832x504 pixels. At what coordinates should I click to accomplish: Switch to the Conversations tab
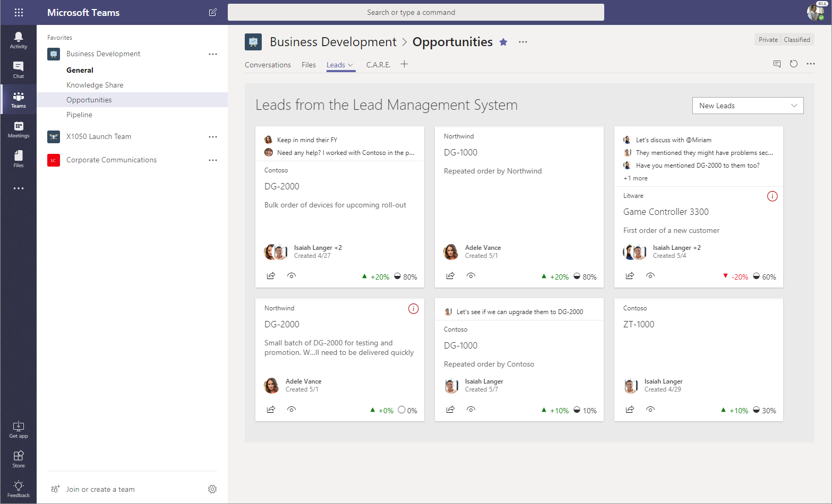pyautogui.click(x=268, y=65)
